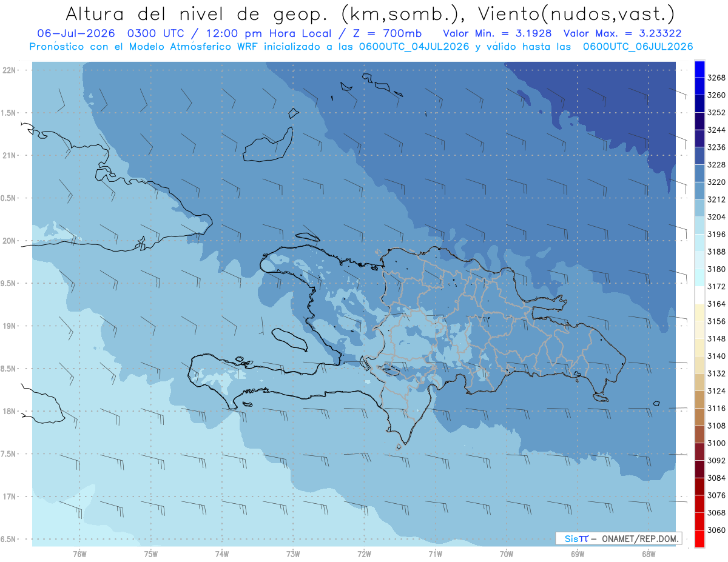Image resolution: width=728 pixels, height=562 pixels.
Task: Click the 74W longitude label
Action: tap(222, 554)
